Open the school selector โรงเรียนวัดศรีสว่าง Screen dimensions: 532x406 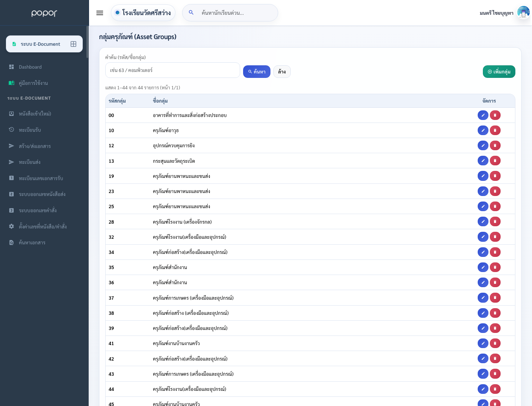click(143, 13)
